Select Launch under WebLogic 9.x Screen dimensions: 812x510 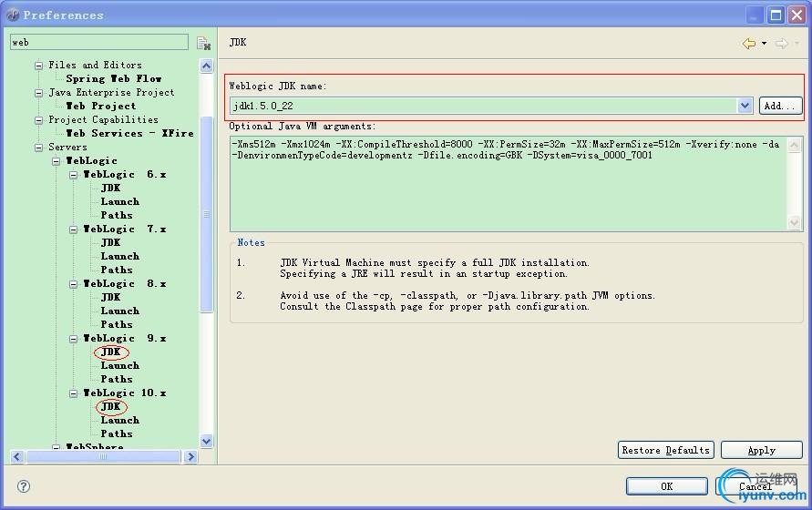120,365
